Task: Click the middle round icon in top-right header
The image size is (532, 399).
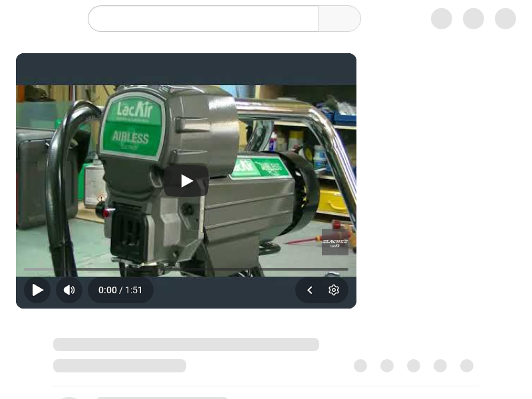Action: click(x=473, y=19)
